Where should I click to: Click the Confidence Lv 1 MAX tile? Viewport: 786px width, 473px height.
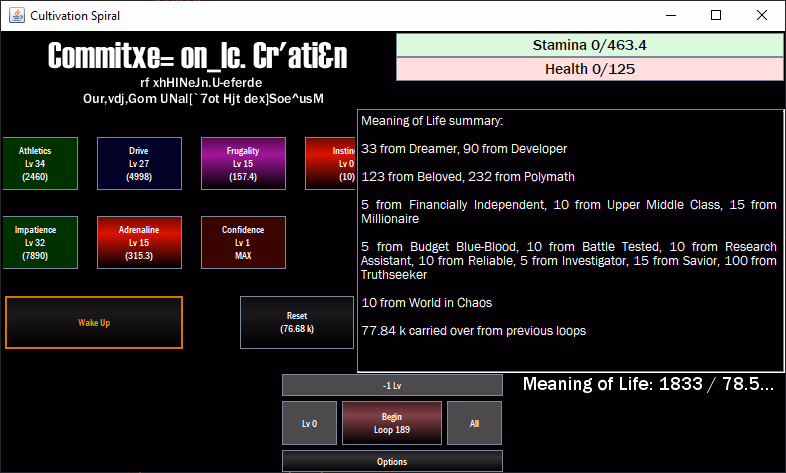point(244,242)
